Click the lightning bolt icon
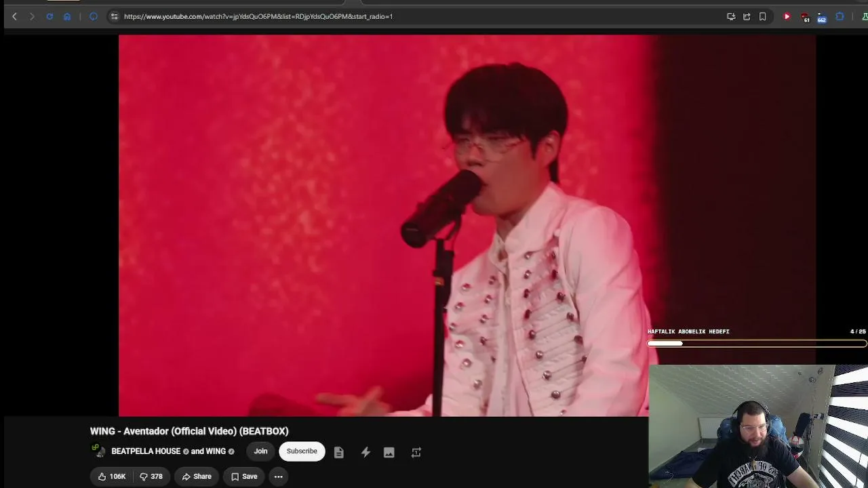This screenshot has height=488, width=868. [x=366, y=452]
